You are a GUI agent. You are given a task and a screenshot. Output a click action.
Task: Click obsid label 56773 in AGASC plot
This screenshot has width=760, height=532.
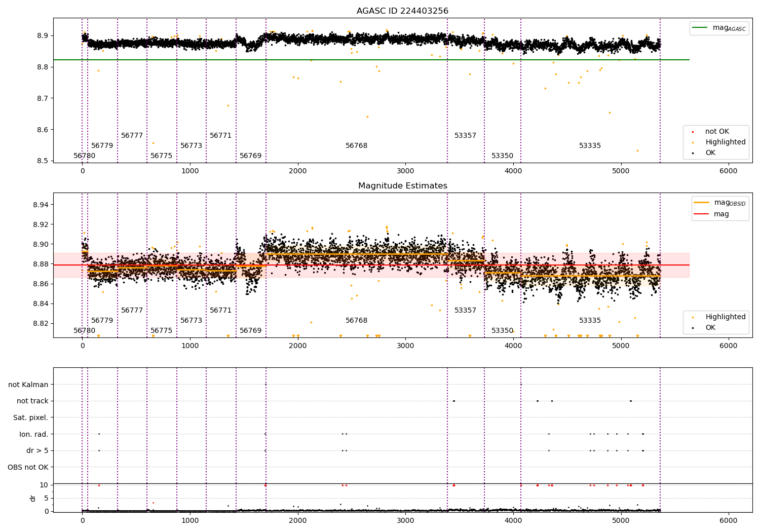[x=192, y=146]
